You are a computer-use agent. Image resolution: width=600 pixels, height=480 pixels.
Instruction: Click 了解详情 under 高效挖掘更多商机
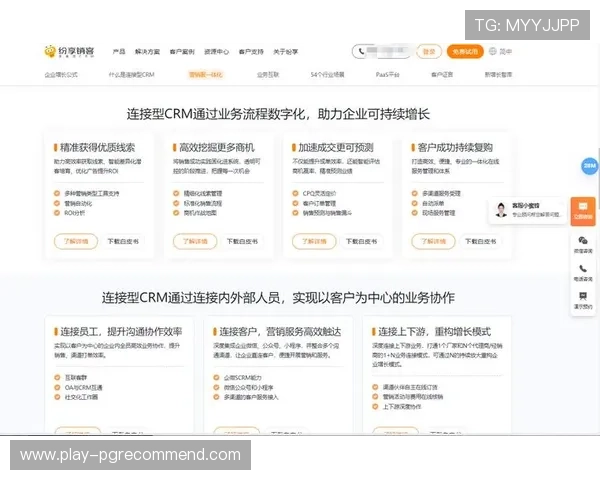coord(195,242)
